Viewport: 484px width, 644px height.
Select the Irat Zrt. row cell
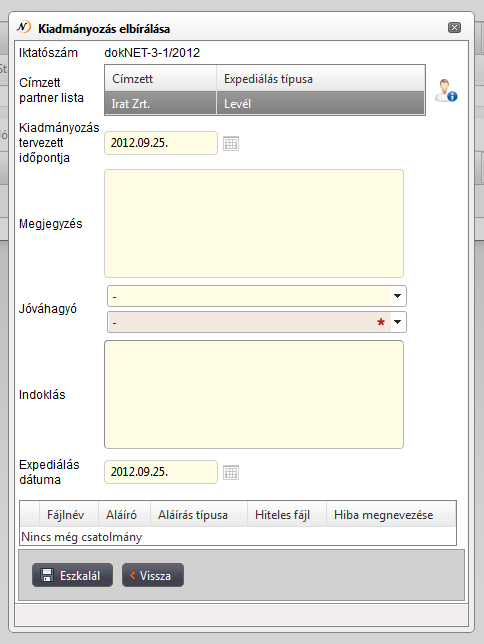tap(161, 104)
